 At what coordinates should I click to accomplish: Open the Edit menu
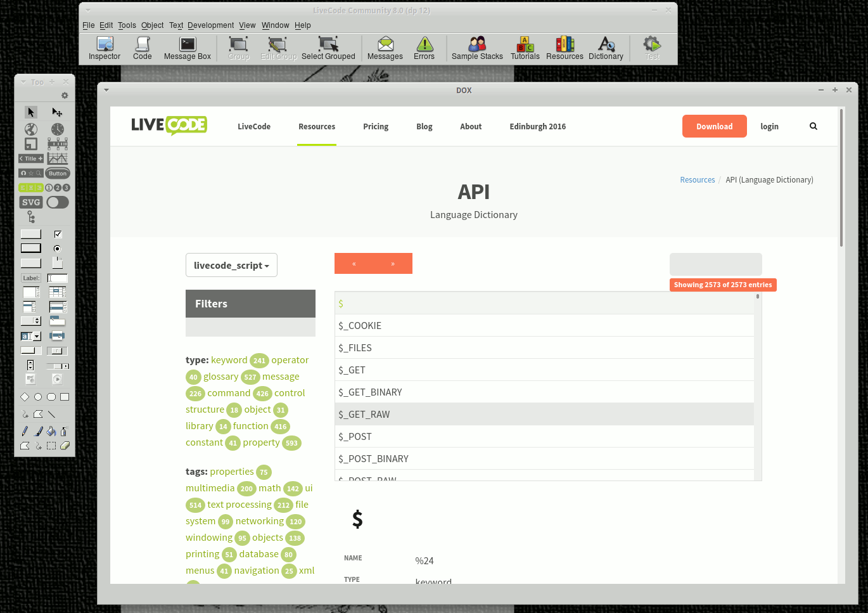pyautogui.click(x=106, y=25)
